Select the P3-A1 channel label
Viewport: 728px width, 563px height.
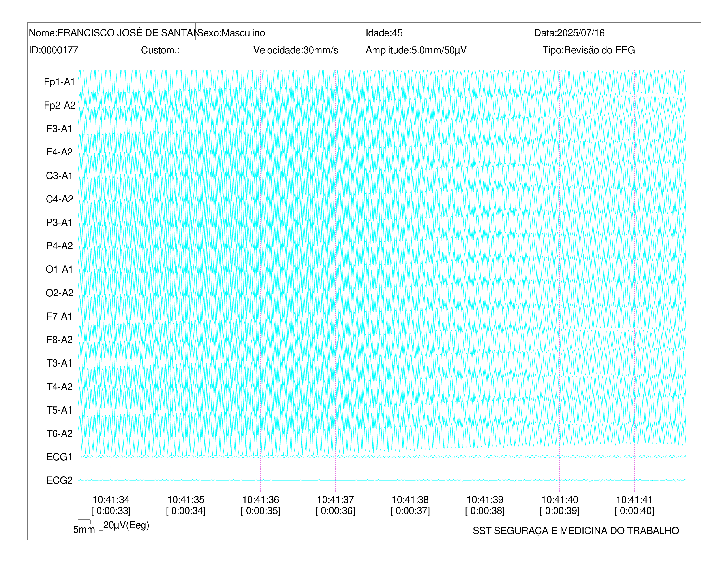tap(59, 223)
